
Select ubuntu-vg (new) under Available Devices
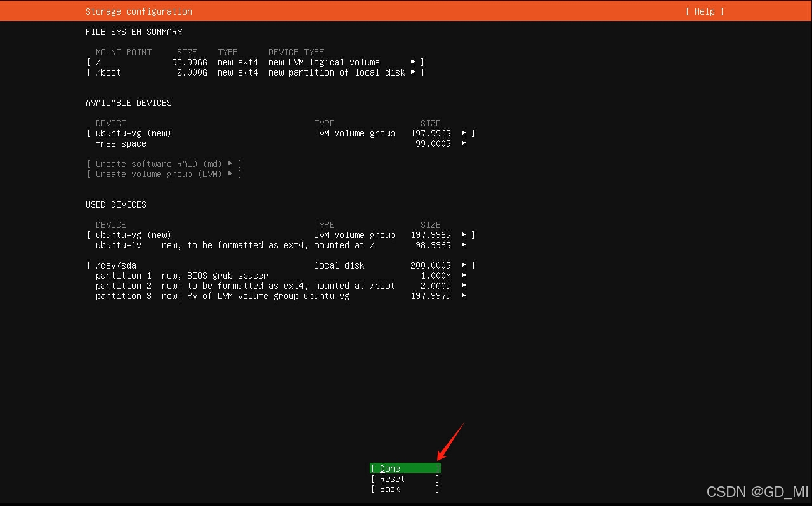pyautogui.click(x=280, y=133)
